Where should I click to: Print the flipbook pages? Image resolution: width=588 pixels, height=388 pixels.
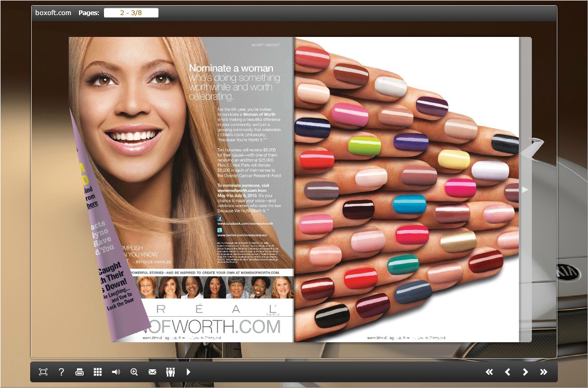80,372
